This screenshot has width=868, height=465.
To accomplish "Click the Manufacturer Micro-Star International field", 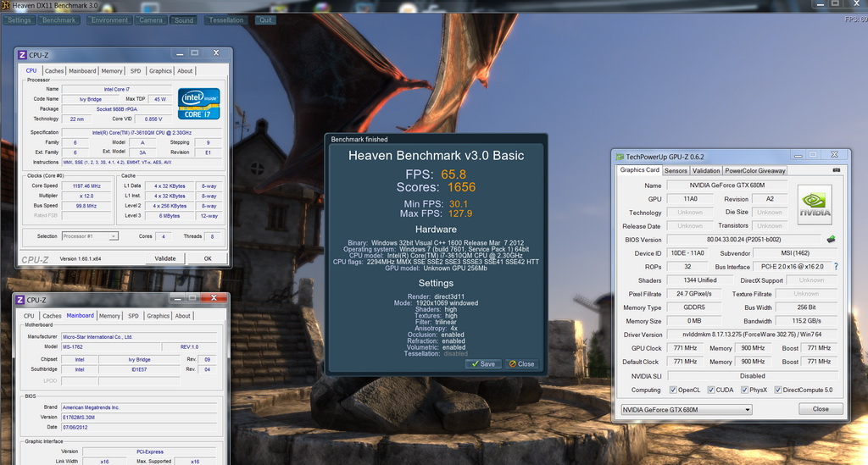I will click(x=138, y=337).
